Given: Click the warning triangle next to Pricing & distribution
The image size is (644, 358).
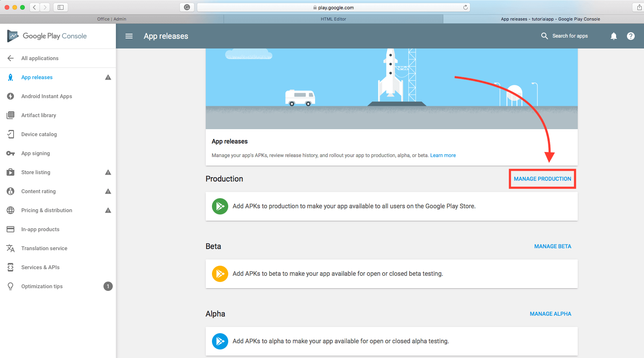Looking at the screenshot, I should tap(108, 210).
